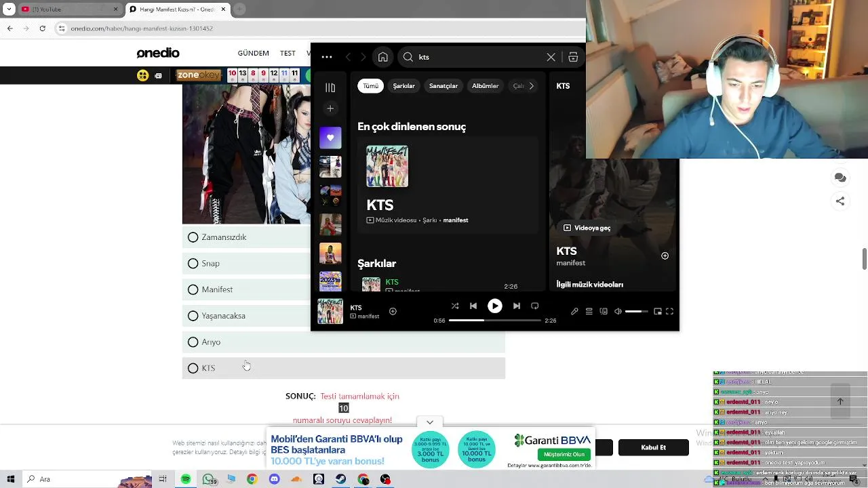Open the GÜNDEM menu on Onedio
The width and height of the screenshot is (868, 488).
pyautogui.click(x=253, y=53)
